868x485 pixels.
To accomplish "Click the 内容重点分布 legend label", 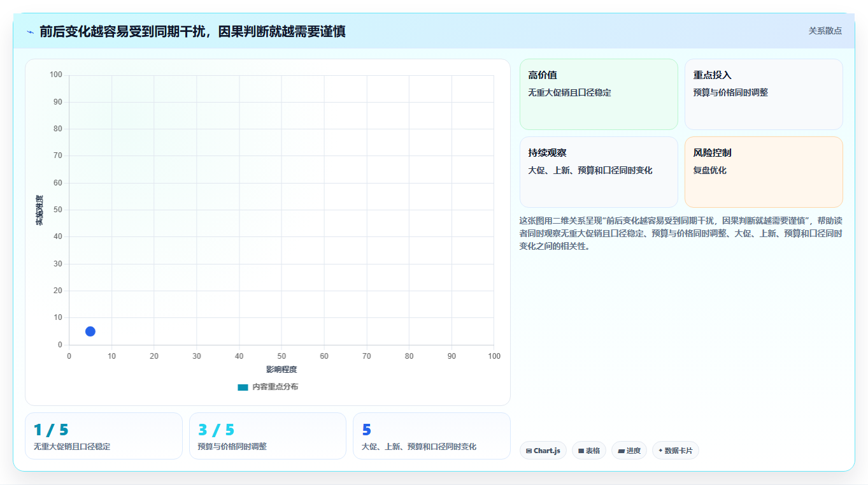I will (x=275, y=387).
